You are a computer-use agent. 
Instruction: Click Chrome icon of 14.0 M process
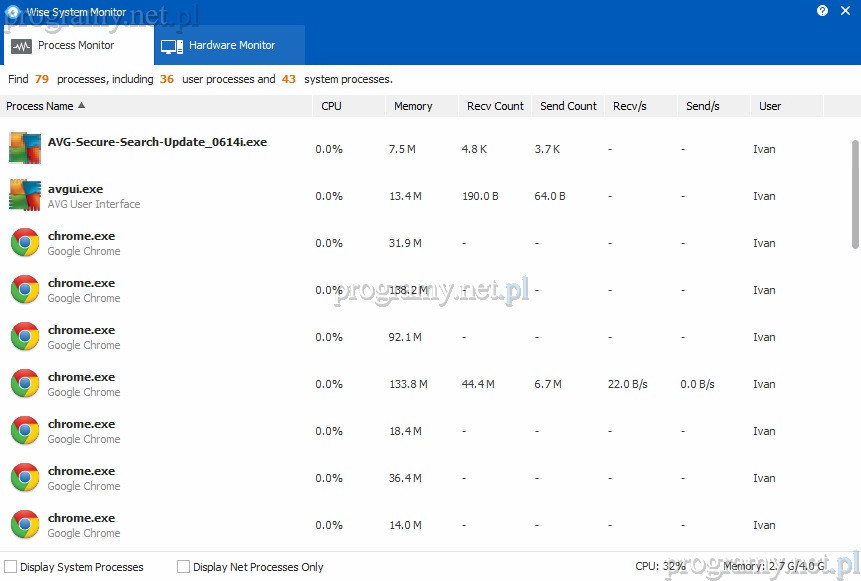(25, 525)
